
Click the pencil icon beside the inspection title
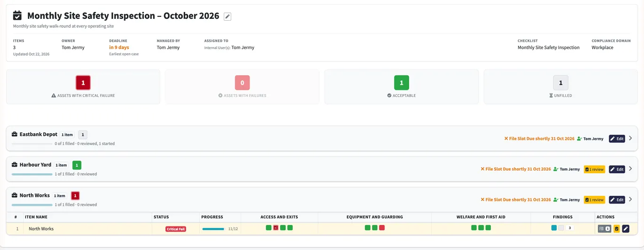(x=228, y=16)
